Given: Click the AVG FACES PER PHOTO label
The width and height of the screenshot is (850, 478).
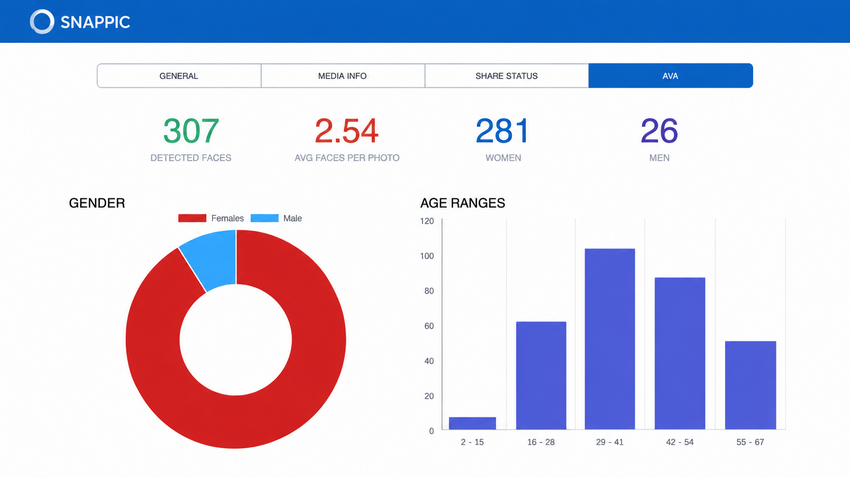Looking at the screenshot, I should click(347, 158).
